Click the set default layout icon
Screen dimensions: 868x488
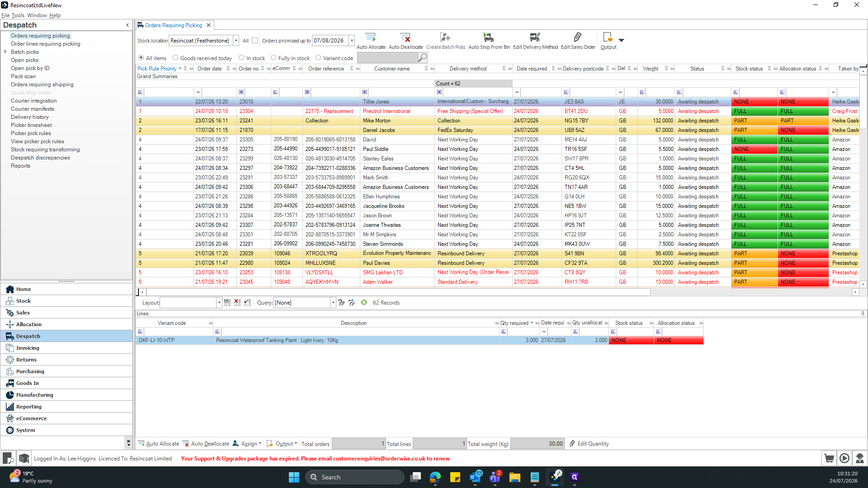(x=247, y=303)
